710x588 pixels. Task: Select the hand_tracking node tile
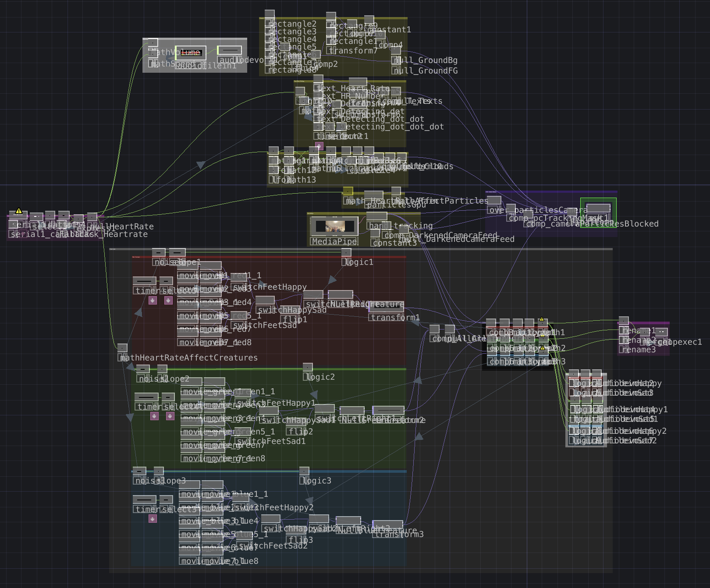point(376,216)
